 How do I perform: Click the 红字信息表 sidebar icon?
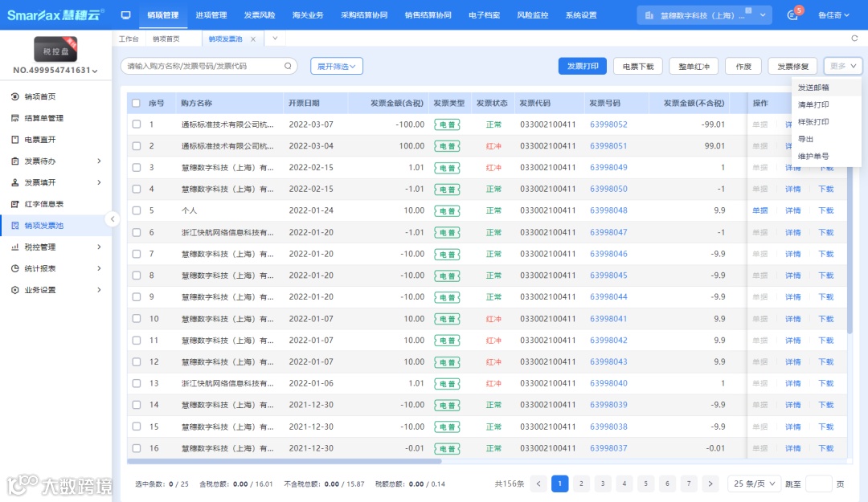pyautogui.click(x=15, y=204)
